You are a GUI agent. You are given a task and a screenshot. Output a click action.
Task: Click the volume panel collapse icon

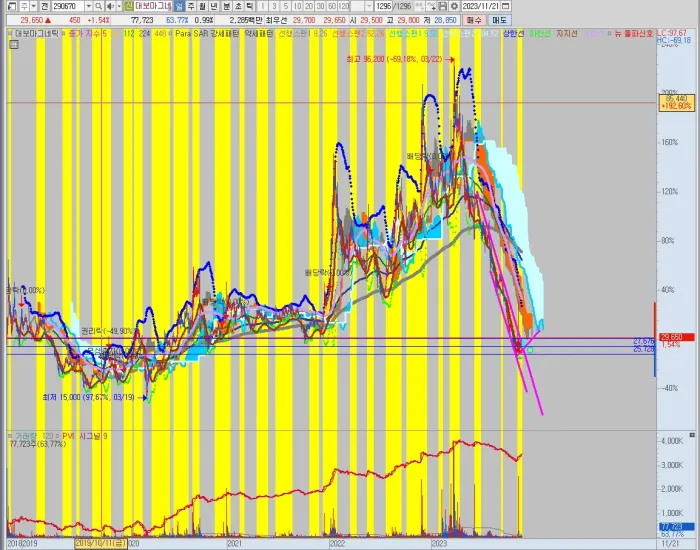click(692, 435)
